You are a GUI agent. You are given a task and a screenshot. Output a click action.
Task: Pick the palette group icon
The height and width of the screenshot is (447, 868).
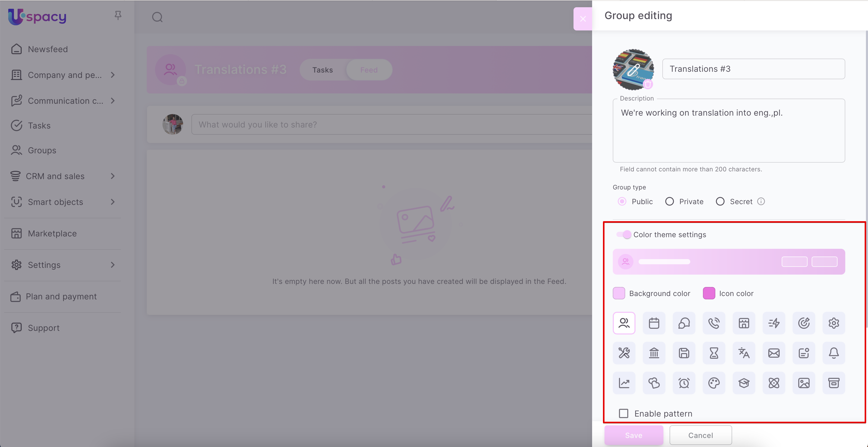tap(714, 383)
